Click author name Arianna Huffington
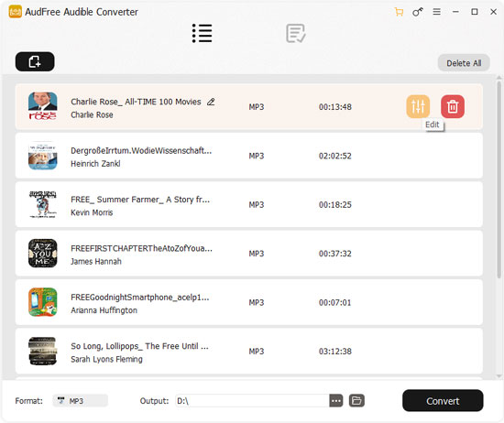This screenshot has height=423, width=504. [104, 310]
